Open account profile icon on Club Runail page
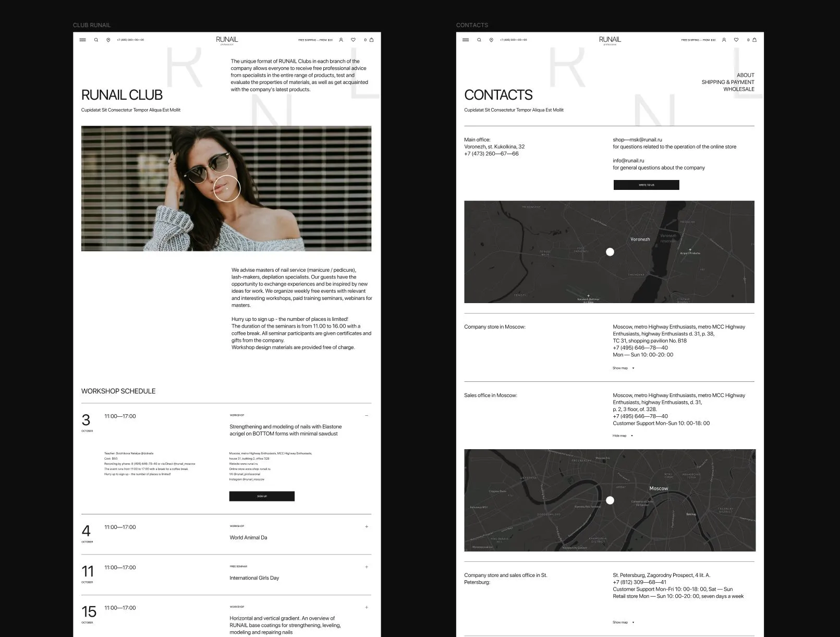This screenshot has height=637, width=840. pyautogui.click(x=341, y=40)
